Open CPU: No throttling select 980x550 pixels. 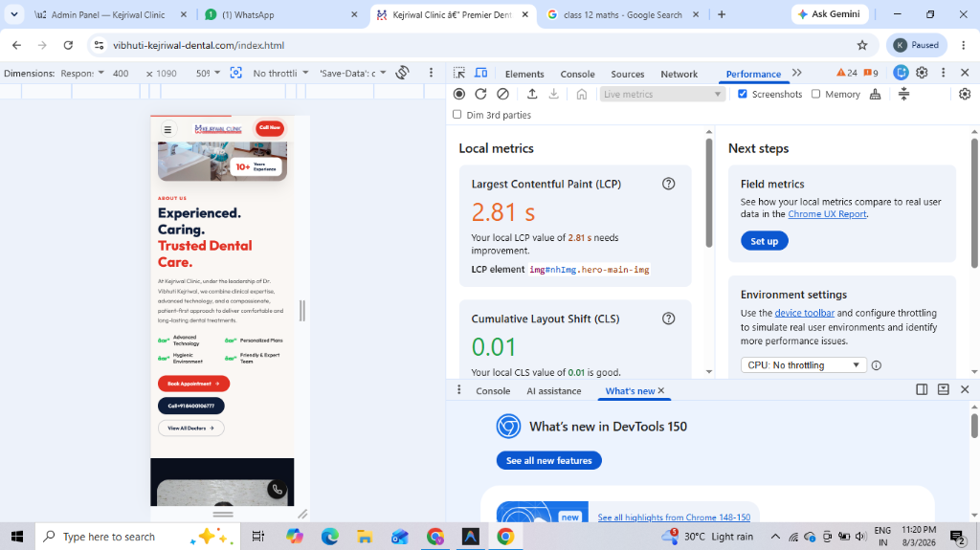tap(803, 365)
